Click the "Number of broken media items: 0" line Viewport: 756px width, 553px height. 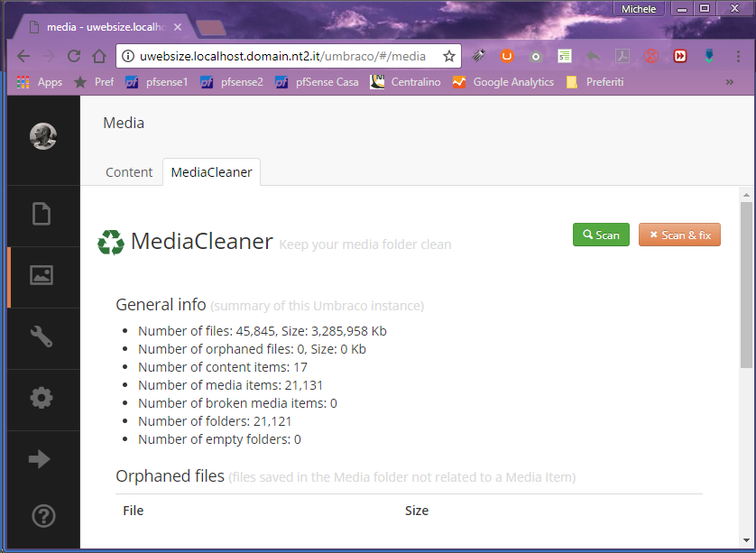237,403
